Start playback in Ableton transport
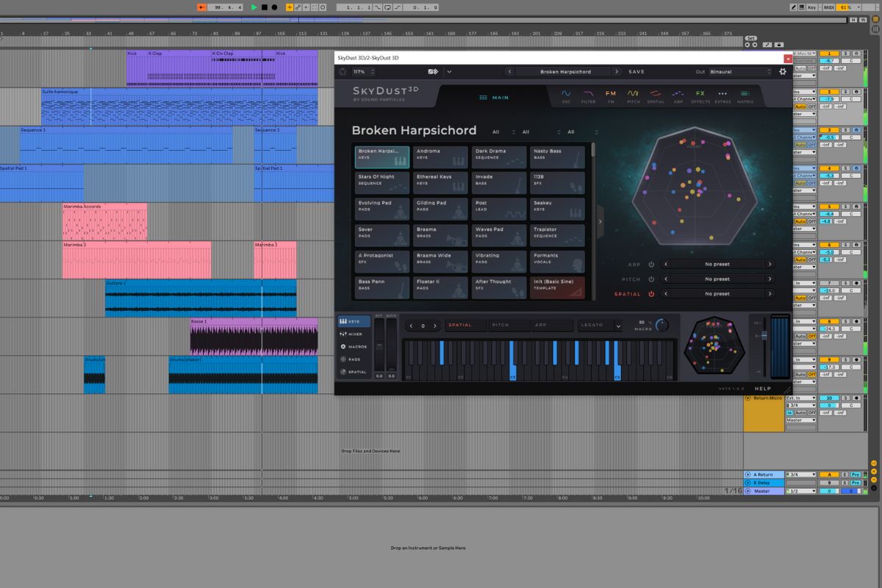The width and height of the screenshot is (882, 588). coord(254,7)
